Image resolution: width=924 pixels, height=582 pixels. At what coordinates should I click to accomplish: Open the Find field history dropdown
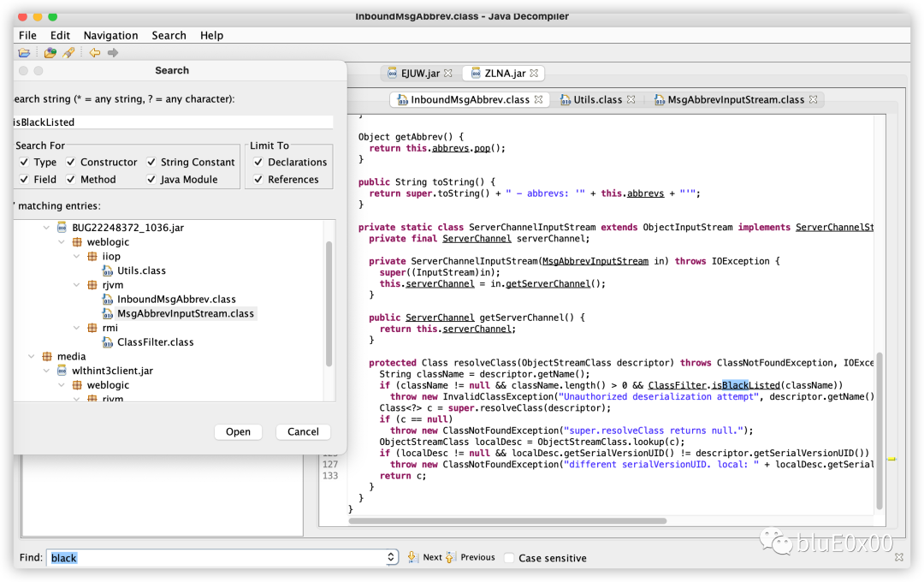point(391,557)
